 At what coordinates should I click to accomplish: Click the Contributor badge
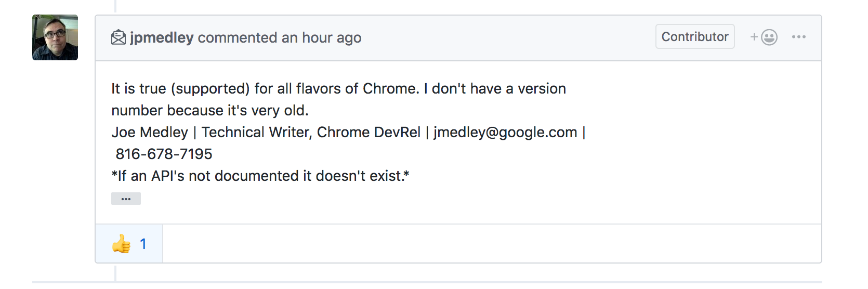click(694, 37)
